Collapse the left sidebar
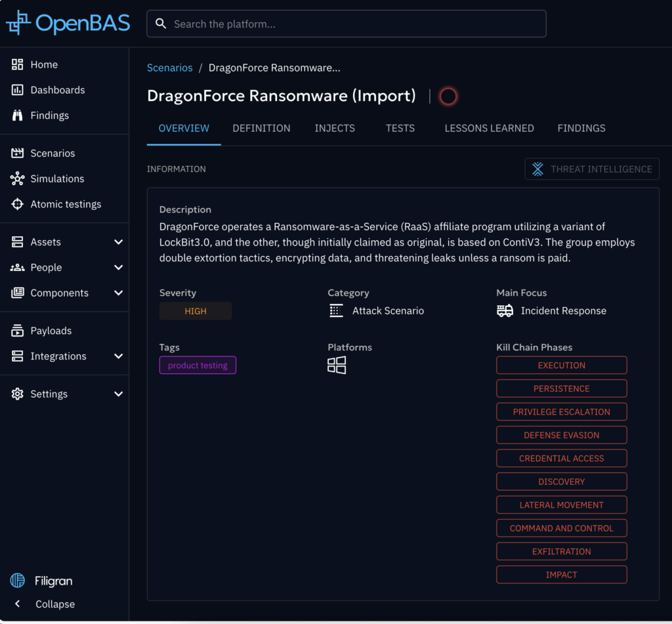 point(46,604)
